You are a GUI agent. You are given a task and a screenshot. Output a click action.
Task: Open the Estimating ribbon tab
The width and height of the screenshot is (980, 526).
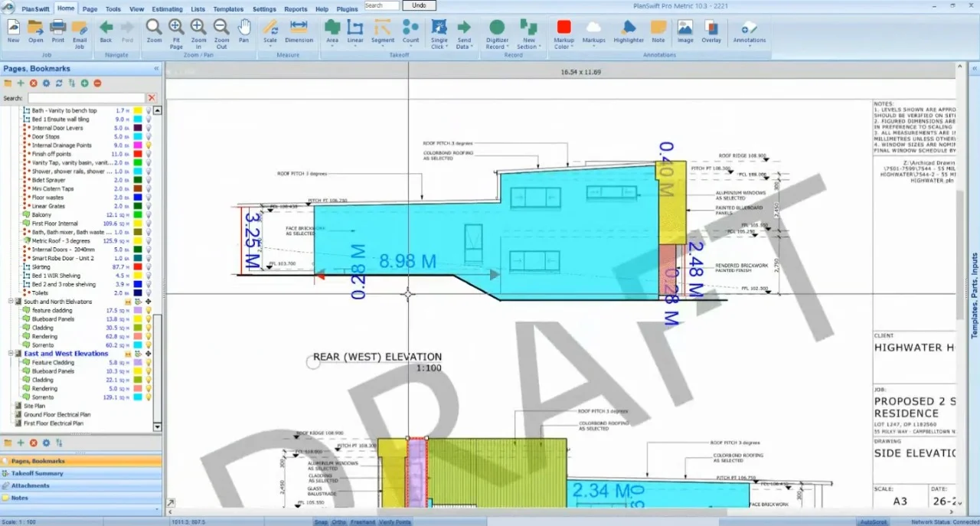tap(167, 9)
